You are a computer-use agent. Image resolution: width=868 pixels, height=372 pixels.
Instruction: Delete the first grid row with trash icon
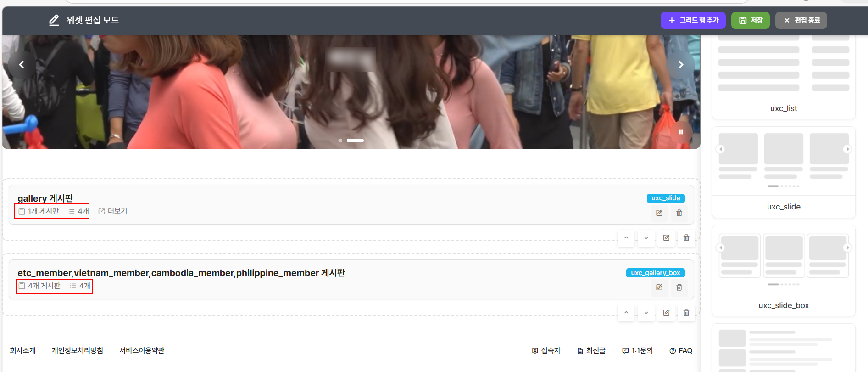click(x=686, y=238)
